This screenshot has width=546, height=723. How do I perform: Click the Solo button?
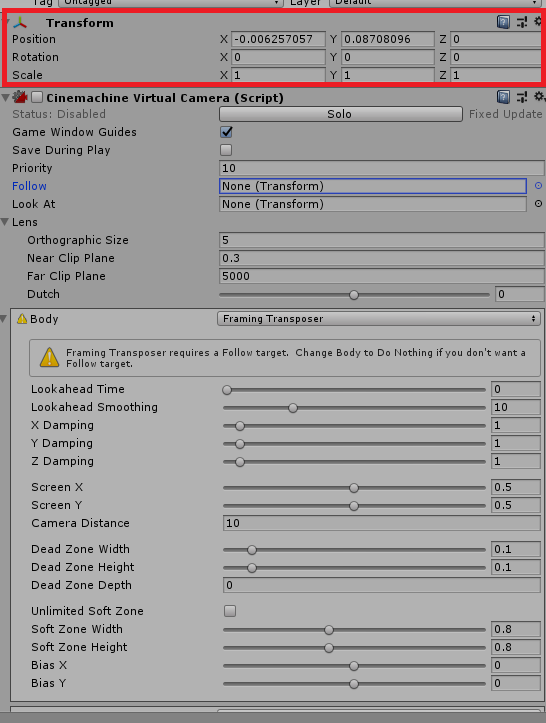[341, 114]
